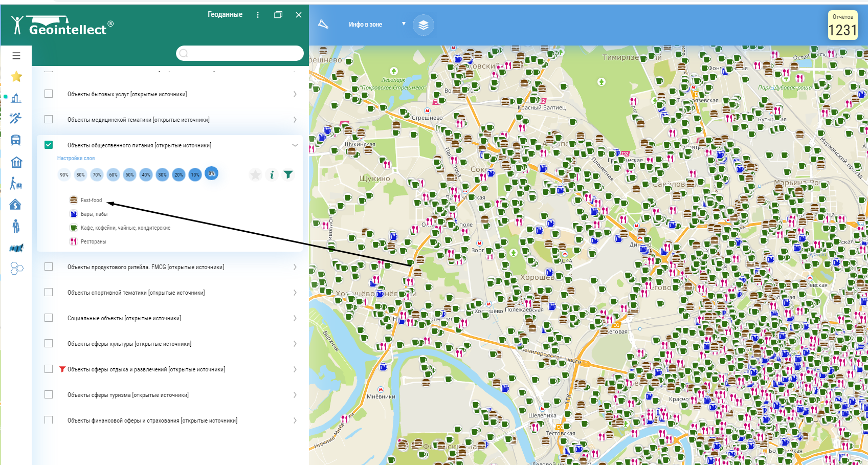868x465 pixels.
Task: Set layer transparency to 90%
Action: point(64,174)
